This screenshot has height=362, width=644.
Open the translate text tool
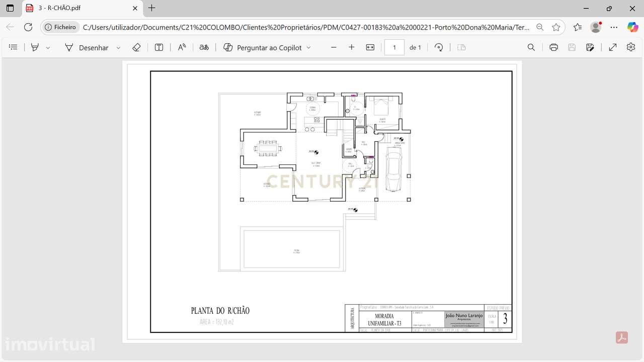click(x=204, y=47)
